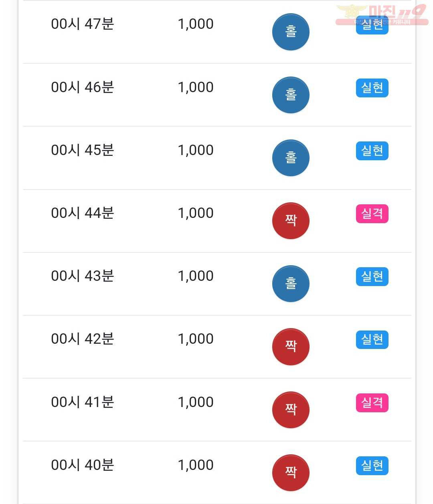Click the blue 홀 circle in 00시 46분 row
This screenshot has height=504, width=433.
(x=291, y=95)
